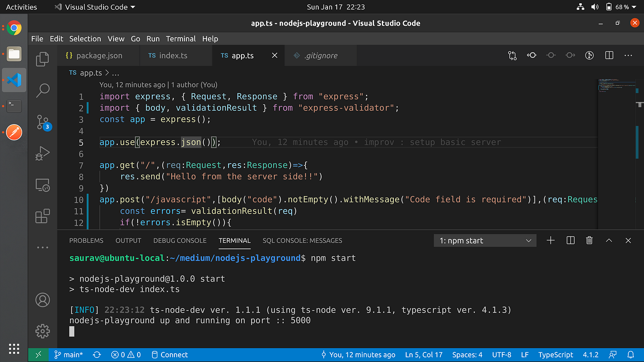Focus the terminal cursor input area
Image resolution: width=644 pixels, height=362 pixels.
tap(72, 331)
